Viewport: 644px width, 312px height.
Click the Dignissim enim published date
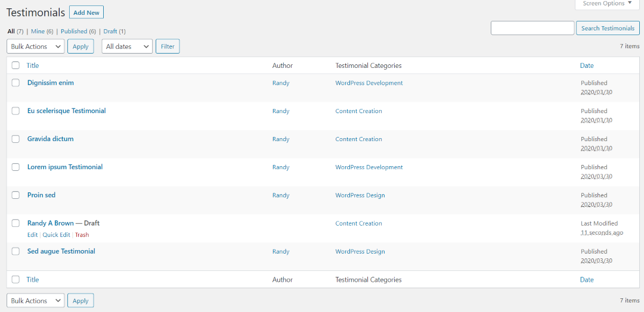(x=596, y=92)
